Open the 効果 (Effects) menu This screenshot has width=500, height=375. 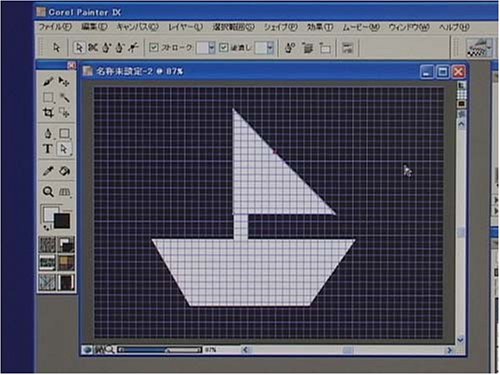pos(320,27)
